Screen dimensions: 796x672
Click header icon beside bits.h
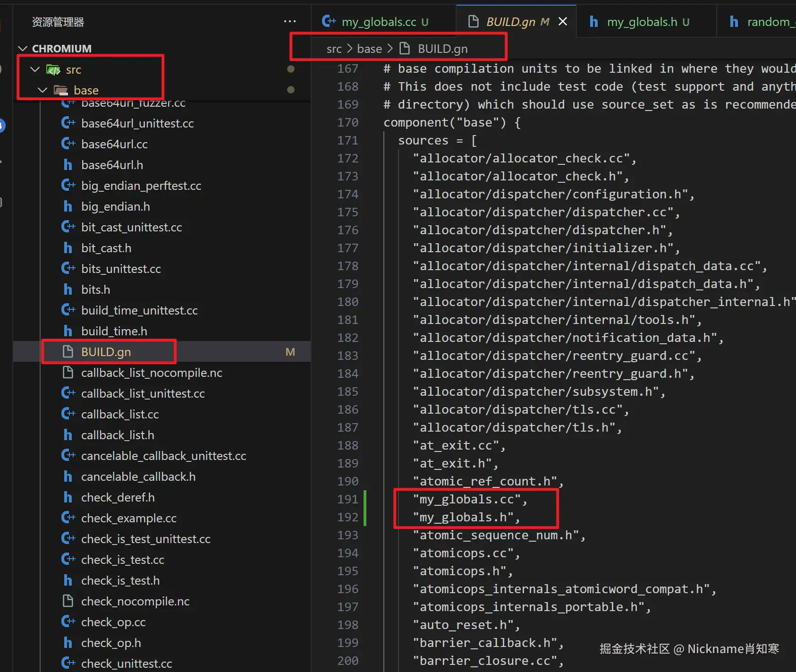[68, 289]
